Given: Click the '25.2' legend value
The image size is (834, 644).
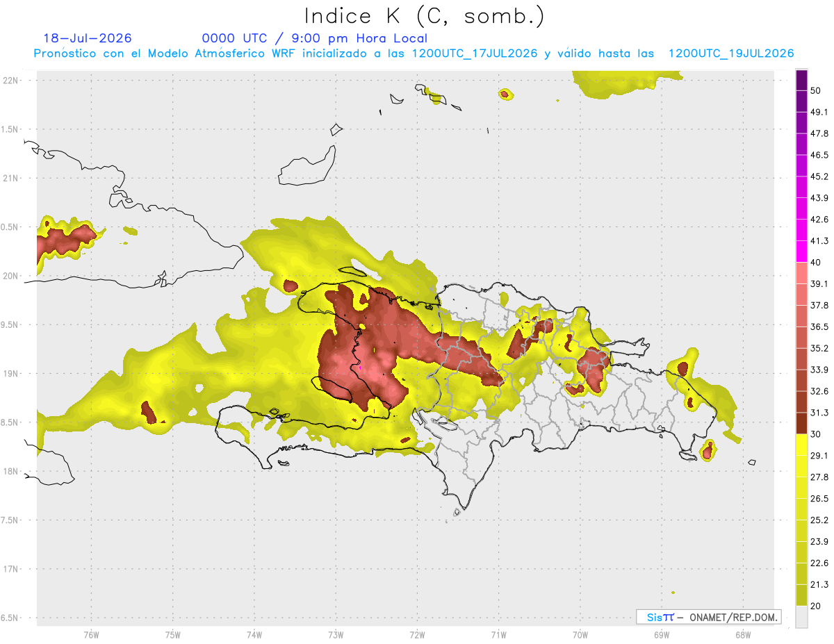Looking at the screenshot, I should click(819, 520).
